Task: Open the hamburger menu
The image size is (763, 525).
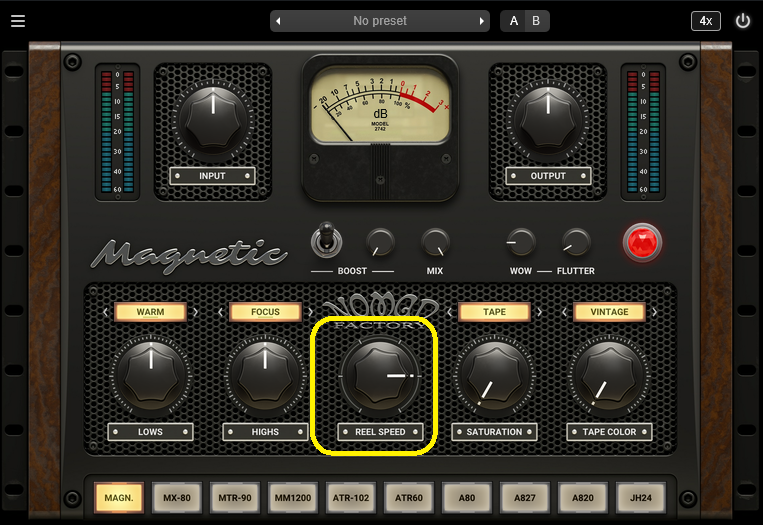Action: [x=18, y=21]
